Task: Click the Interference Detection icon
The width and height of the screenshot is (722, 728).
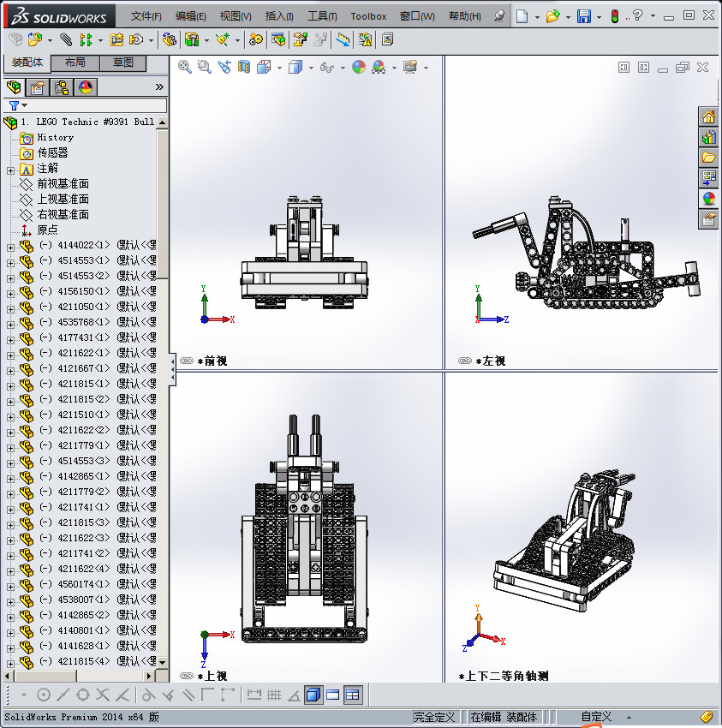Action: (x=343, y=40)
